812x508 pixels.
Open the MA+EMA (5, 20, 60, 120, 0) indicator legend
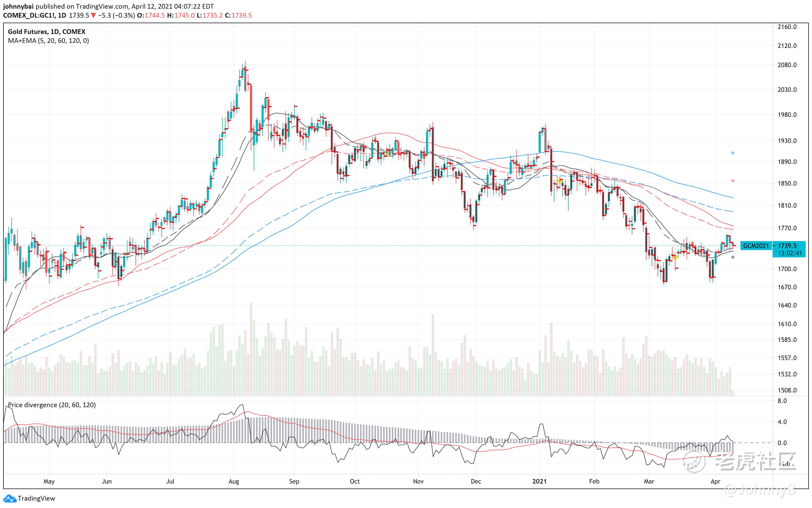[48, 41]
